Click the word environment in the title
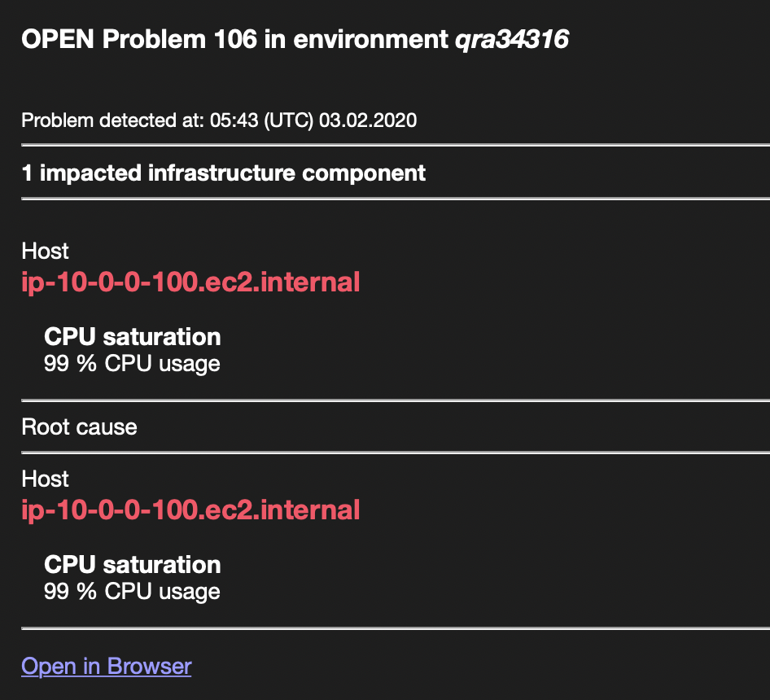 [x=370, y=39]
